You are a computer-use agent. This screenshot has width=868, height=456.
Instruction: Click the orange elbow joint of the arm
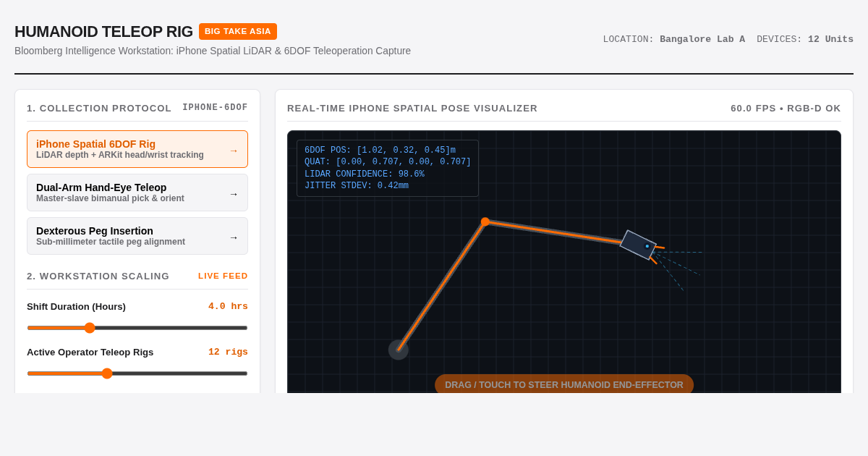pyautogui.click(x=485, y=221)
